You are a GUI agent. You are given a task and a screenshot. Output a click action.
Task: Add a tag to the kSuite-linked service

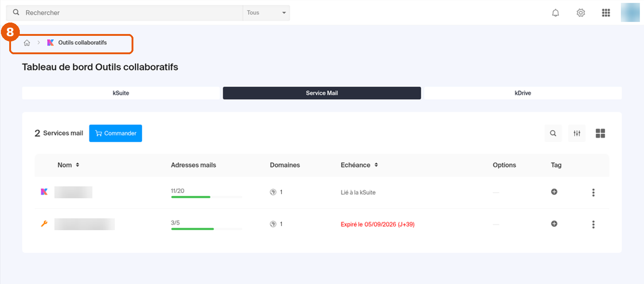click(554, 192)
